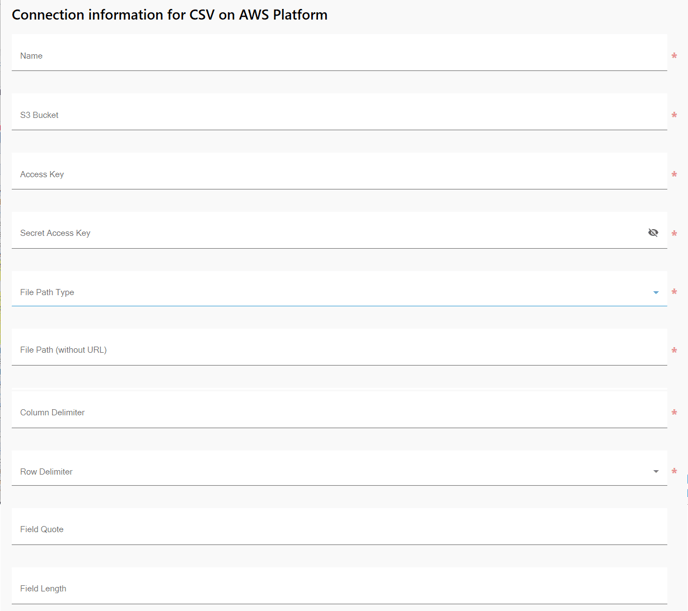Expand the Row Delimiter dropdown arrow
Image resolution: width=688 pixels, height=611 pixels.
point(656,472)
